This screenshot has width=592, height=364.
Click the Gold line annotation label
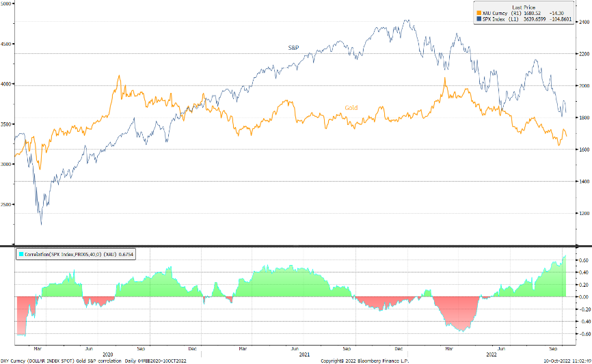[351, 107]
